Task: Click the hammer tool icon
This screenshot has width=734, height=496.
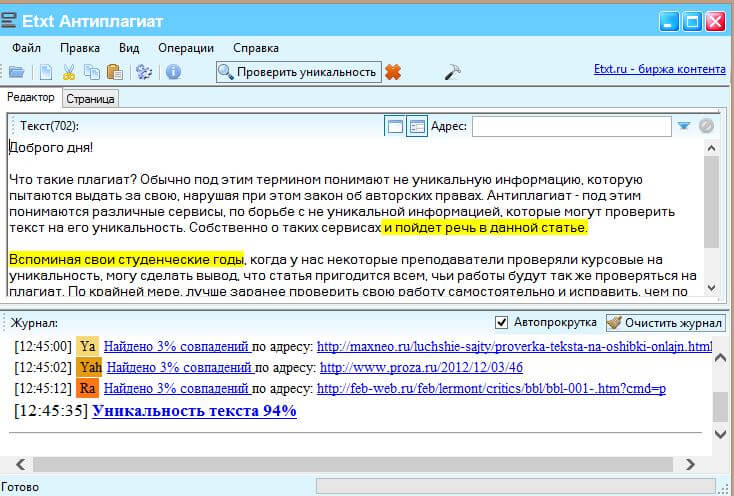Action: coord(452,72)
